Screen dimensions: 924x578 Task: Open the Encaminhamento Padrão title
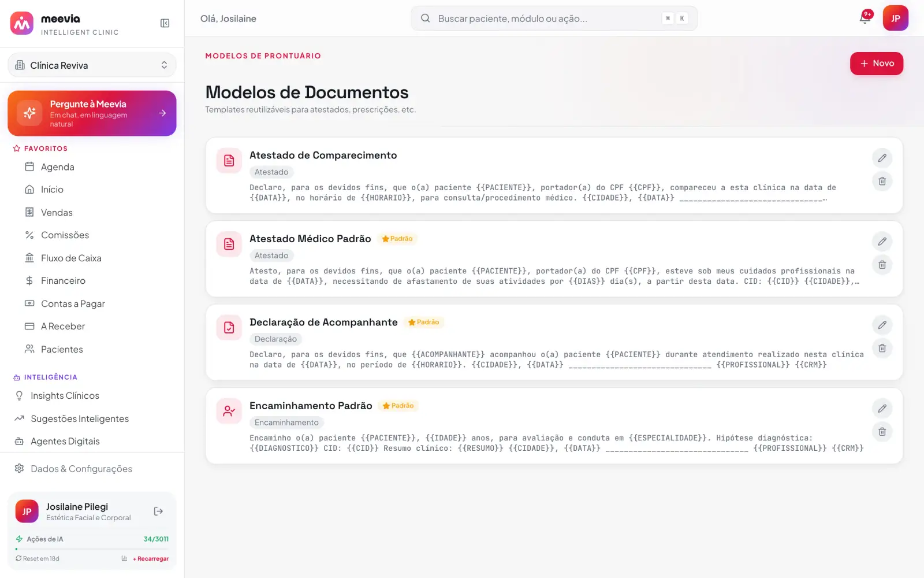coord(311,406)
